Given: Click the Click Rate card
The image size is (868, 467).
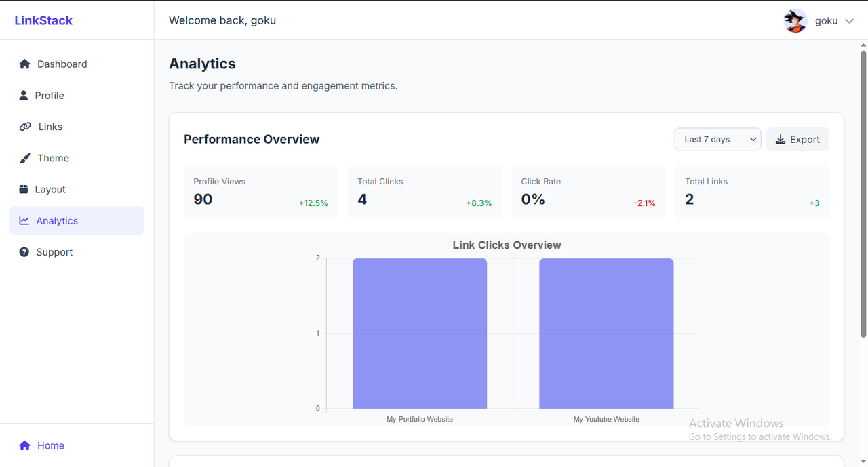Looking at the screenshot, I should [x=589, y=192].
